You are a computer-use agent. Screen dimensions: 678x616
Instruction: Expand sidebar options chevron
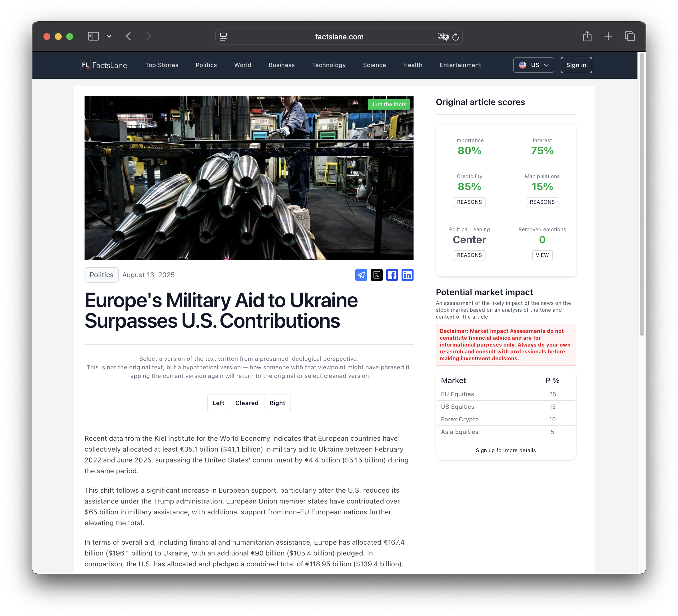click(109, 36)
